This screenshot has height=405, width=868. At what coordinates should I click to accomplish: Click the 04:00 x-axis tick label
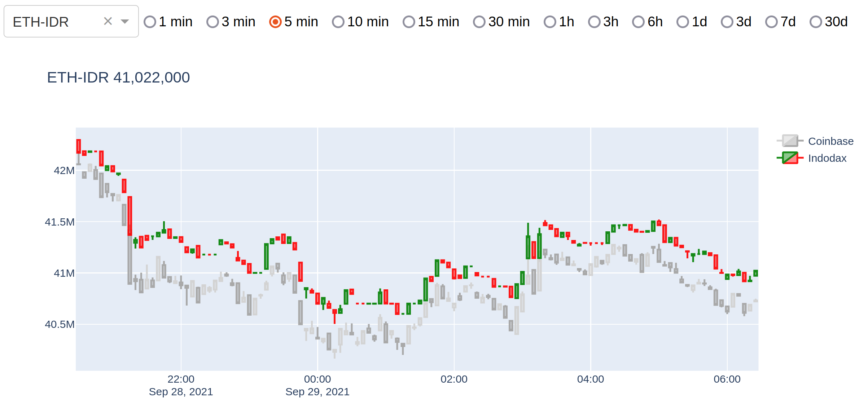[x=591, y=379]
